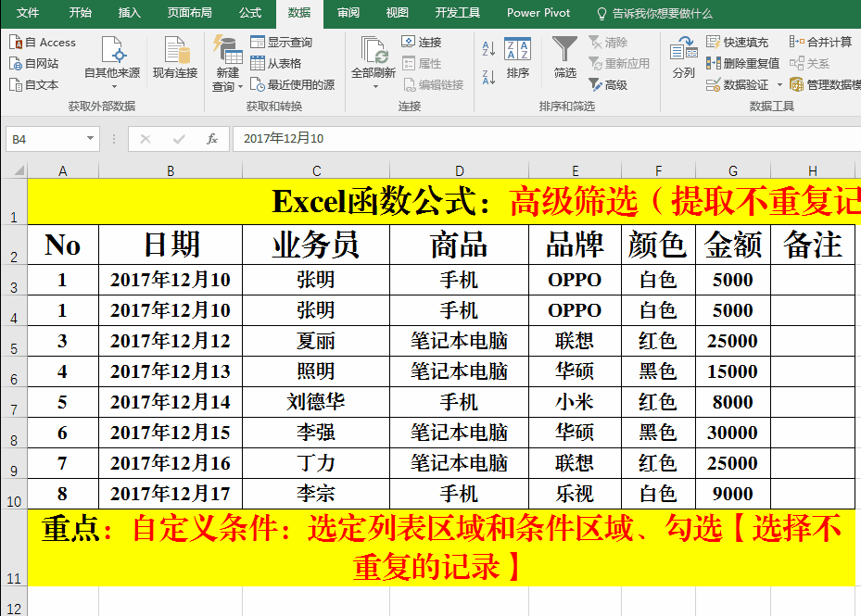Click 分列 text to columns
Screen dimensions: 861x616
click(684, 57)
